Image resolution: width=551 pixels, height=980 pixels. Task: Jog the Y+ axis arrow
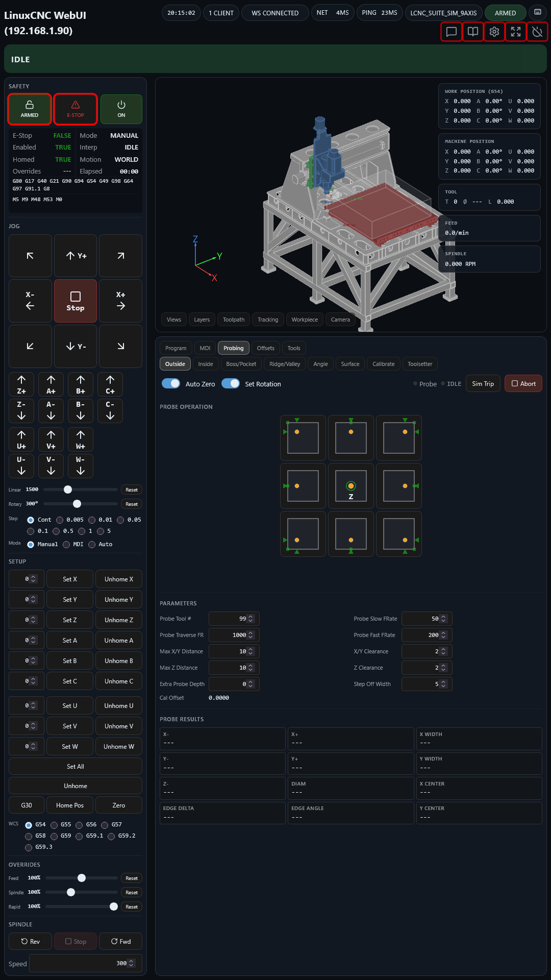tap(76, 256)
